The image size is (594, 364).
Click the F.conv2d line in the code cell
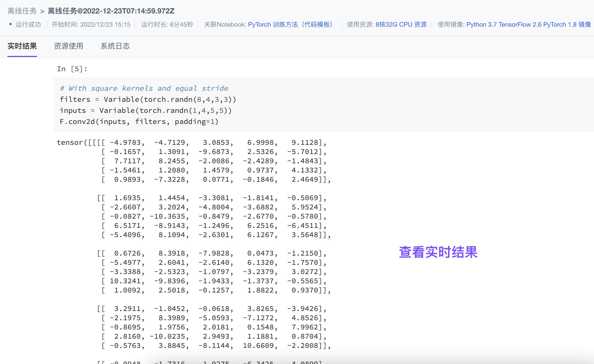click(x=139, y=121)
